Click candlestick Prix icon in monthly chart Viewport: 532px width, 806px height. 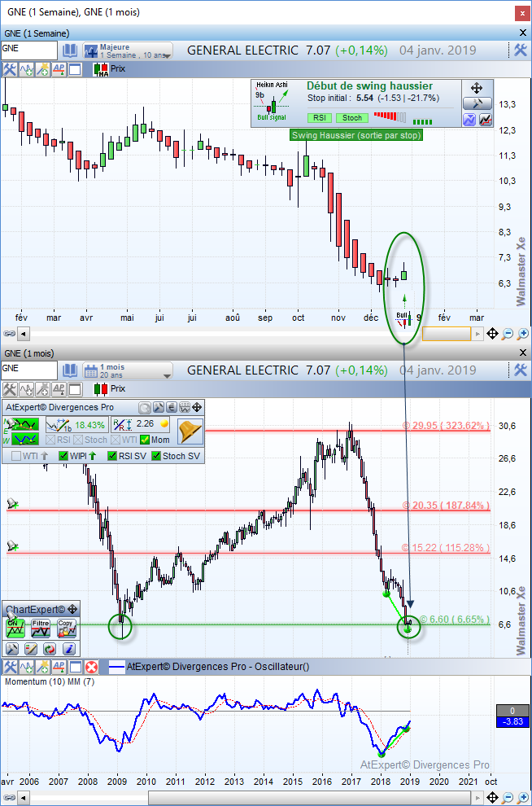(x=101, y=389)
